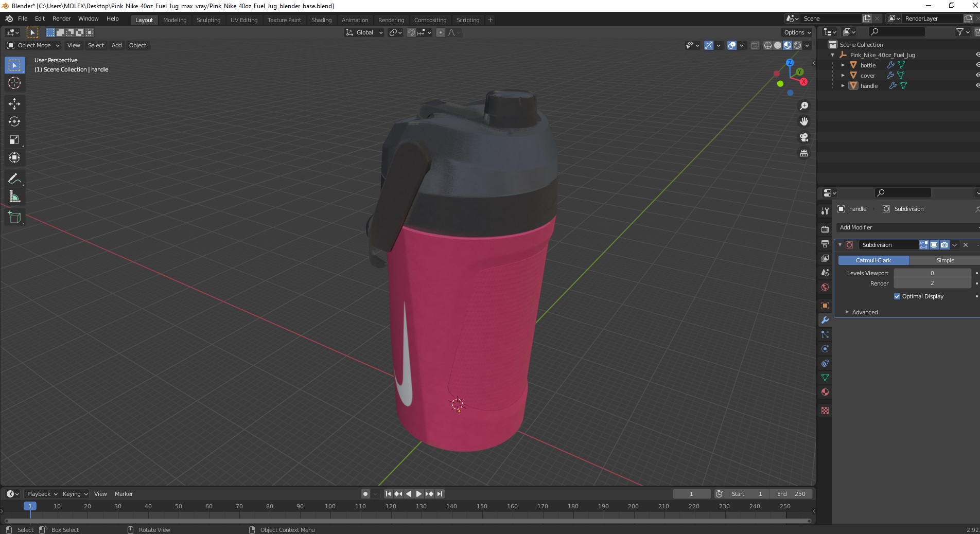Select the Rotate tool
This screenshot has width=980, height=534.
[14, 121]
